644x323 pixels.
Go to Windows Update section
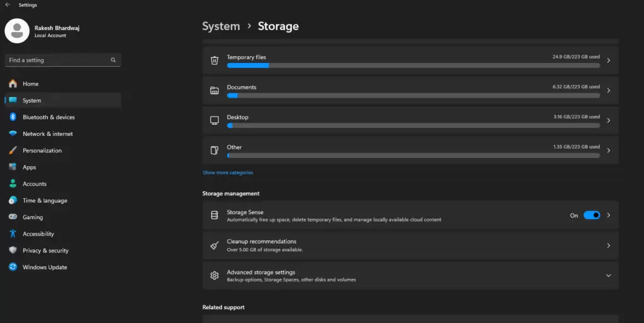[x=45, y=267]
